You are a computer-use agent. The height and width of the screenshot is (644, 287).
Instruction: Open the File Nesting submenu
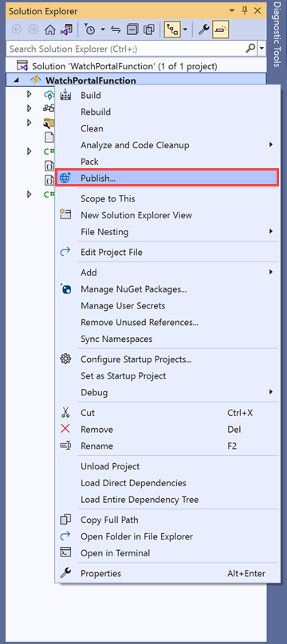pos(167,232)
